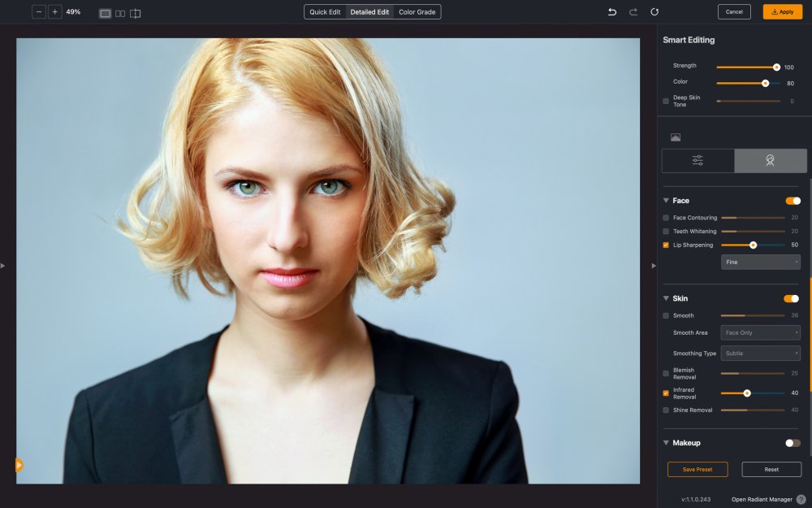
Task: Open the Fine lip sharpening dropdown
Action: [x=760, y=263]
